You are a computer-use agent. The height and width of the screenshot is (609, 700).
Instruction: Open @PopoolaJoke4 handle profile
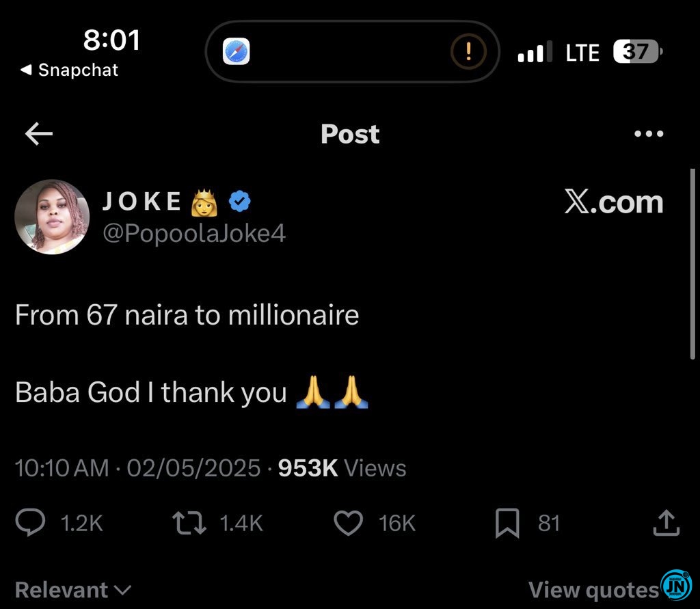(194, 234)
